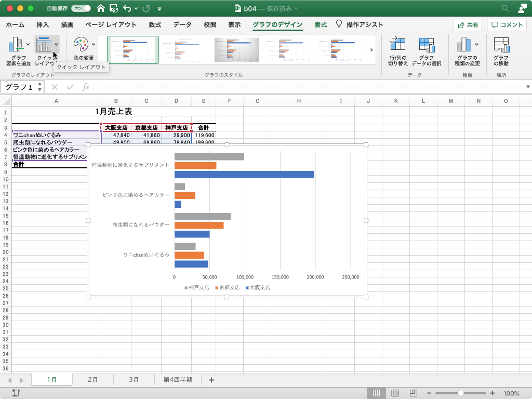The width and height of the screenshot is (532, 399).
Task: Expand the Undo history dropdown arrow
Action: point(136,8)
